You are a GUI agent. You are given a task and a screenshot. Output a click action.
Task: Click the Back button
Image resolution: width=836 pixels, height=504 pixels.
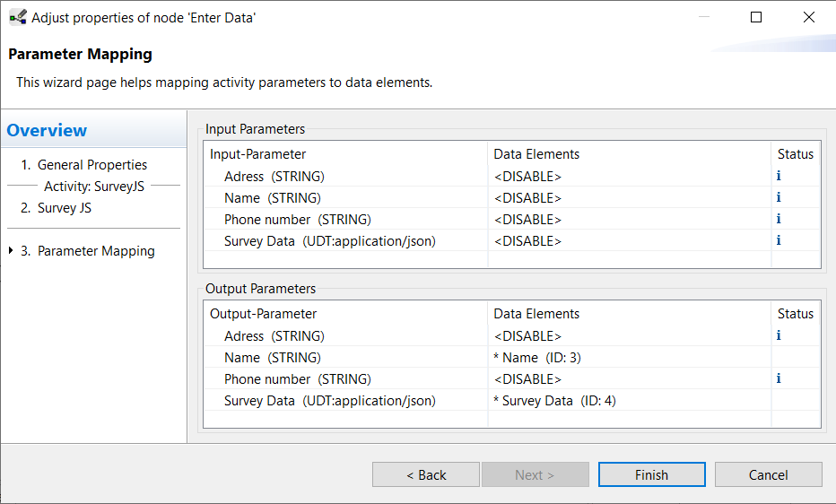pos(426,474)
